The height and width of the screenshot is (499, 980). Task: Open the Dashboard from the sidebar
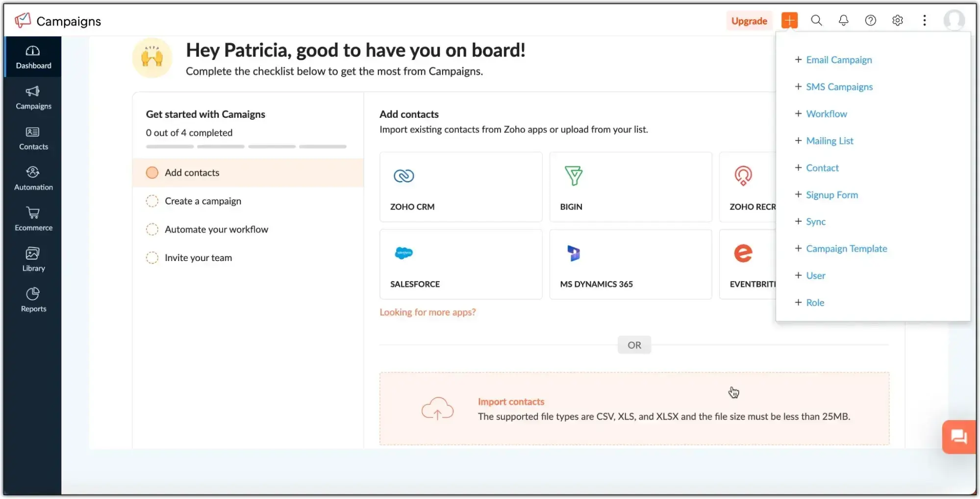(x=32, y=55)
